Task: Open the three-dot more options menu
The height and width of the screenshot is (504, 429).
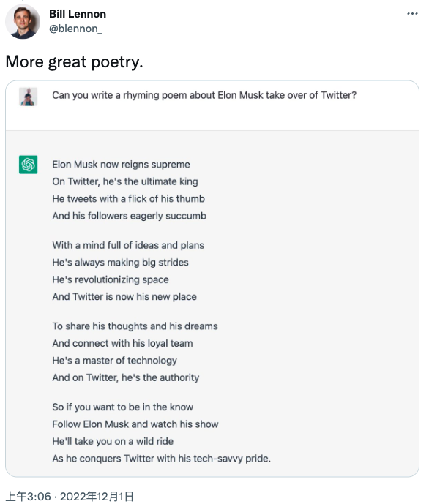Action: point(412,13)
